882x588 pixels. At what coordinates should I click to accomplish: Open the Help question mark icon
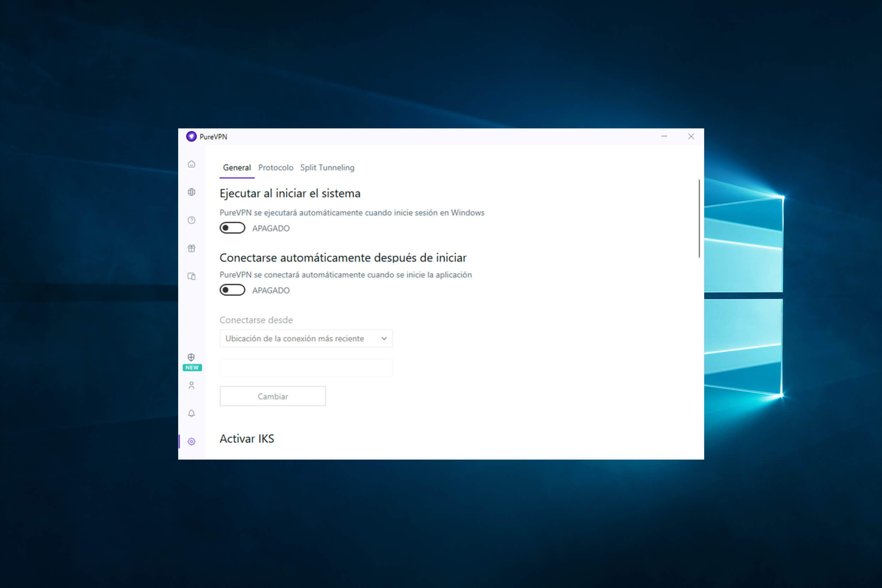191,220
